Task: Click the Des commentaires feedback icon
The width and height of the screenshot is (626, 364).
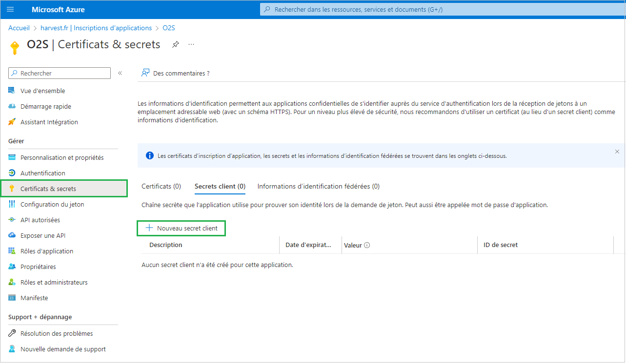Action: tap(145, 73)
